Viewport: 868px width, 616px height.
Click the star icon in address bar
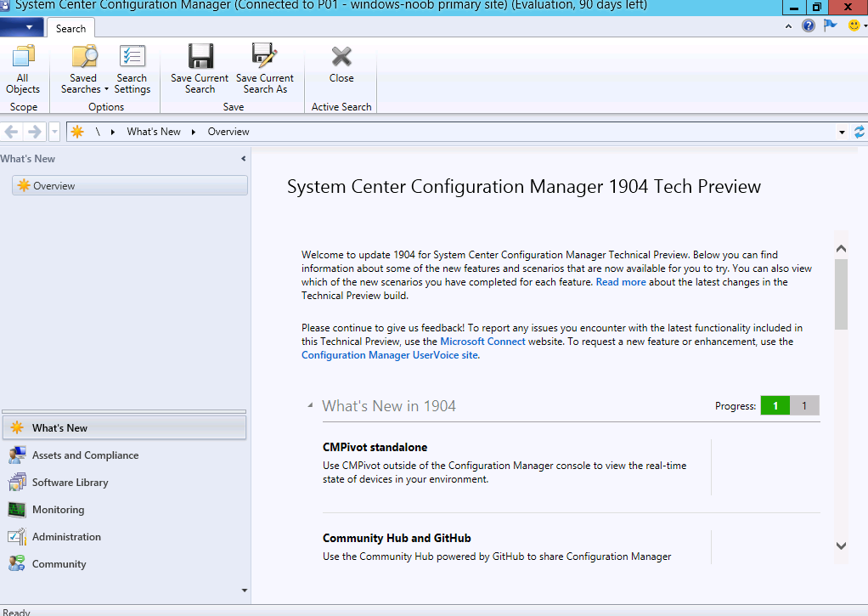point(77,132)
